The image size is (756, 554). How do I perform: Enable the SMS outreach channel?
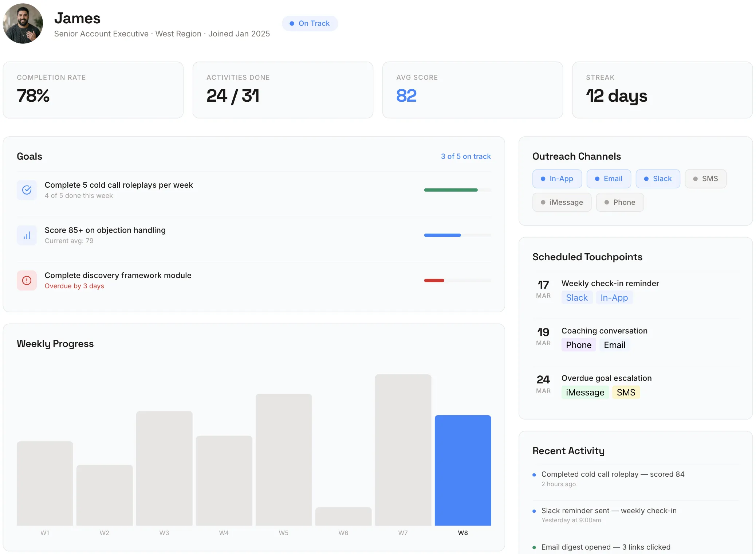pyautogui.click(x=705, y=179)
